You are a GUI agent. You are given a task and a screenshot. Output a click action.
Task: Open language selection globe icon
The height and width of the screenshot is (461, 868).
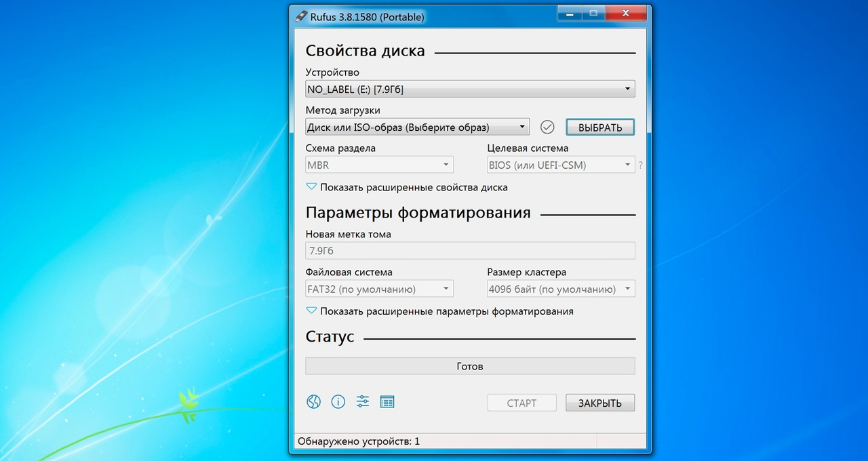[313, 402]
